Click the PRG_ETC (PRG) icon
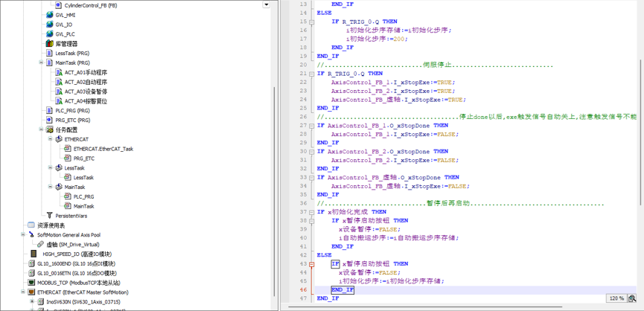This screenshot has width=644, height=311. [x=49, y=121]
